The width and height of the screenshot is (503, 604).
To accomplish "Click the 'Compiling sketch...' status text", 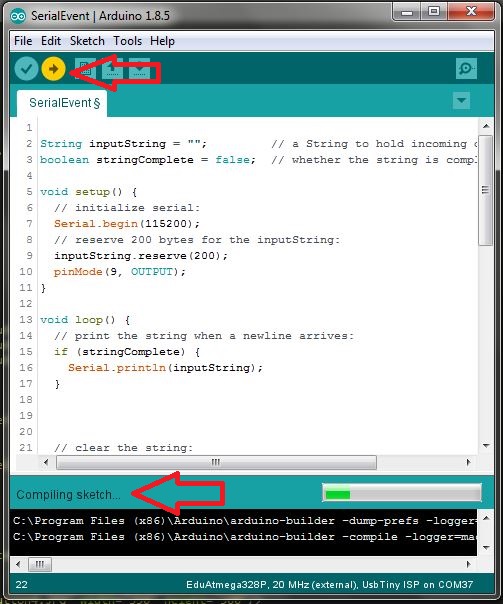I will tap(69, 495).
